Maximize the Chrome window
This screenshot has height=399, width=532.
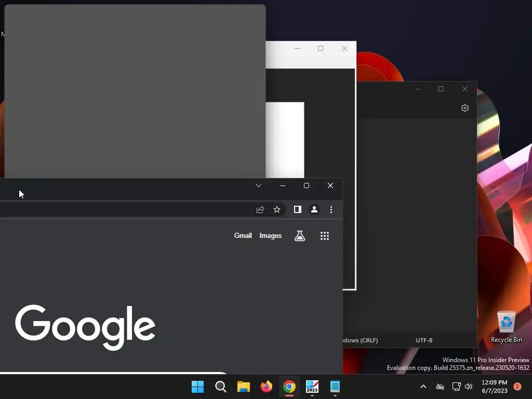click(x=307, y=185)
